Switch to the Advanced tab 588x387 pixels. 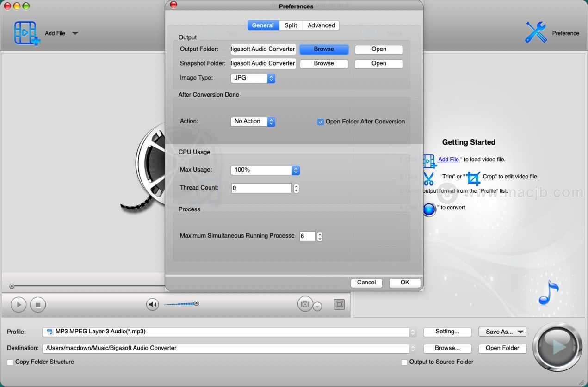pos(321,25)
